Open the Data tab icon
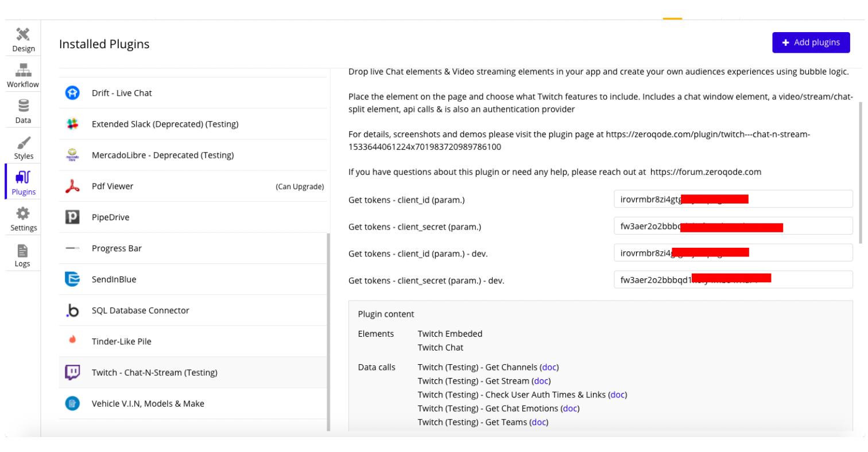868x452 pixels. pyautogui.click(x=23, y=106)
